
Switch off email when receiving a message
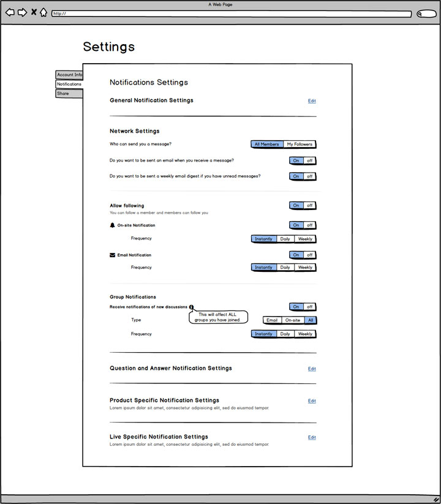309,160
